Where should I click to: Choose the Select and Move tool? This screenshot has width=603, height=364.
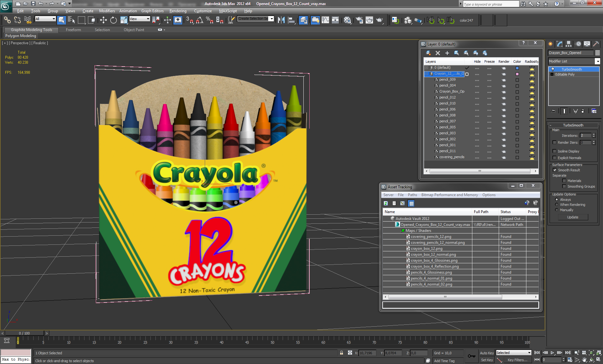click(103, 20)
